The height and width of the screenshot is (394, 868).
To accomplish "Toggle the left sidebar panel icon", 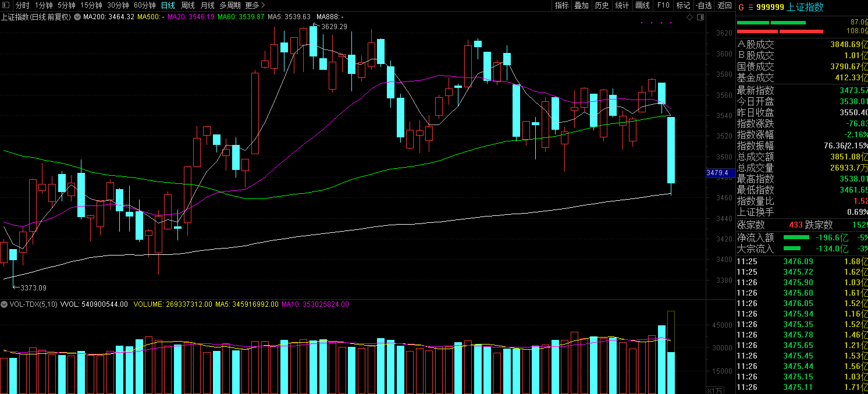I will click(5, 5).
